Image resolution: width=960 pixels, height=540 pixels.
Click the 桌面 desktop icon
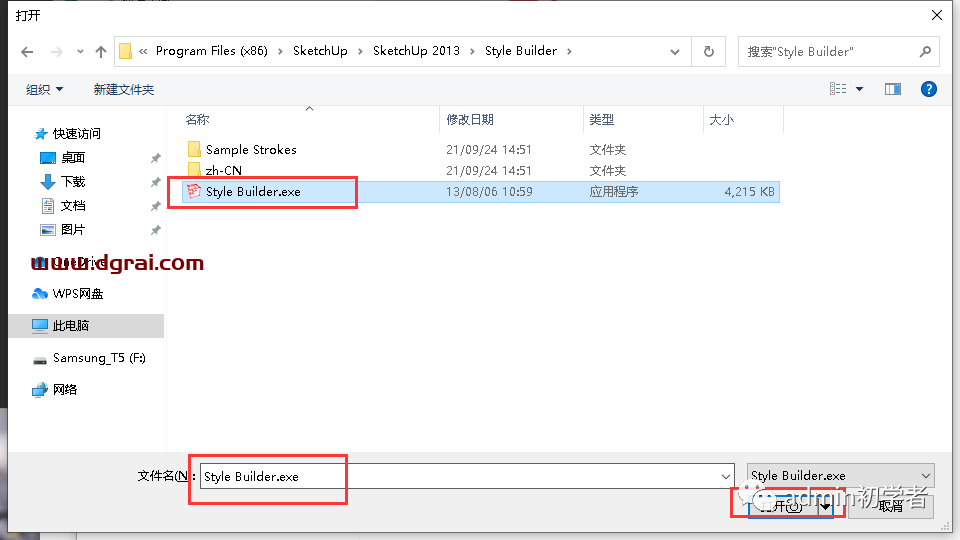tap(48, 158)
